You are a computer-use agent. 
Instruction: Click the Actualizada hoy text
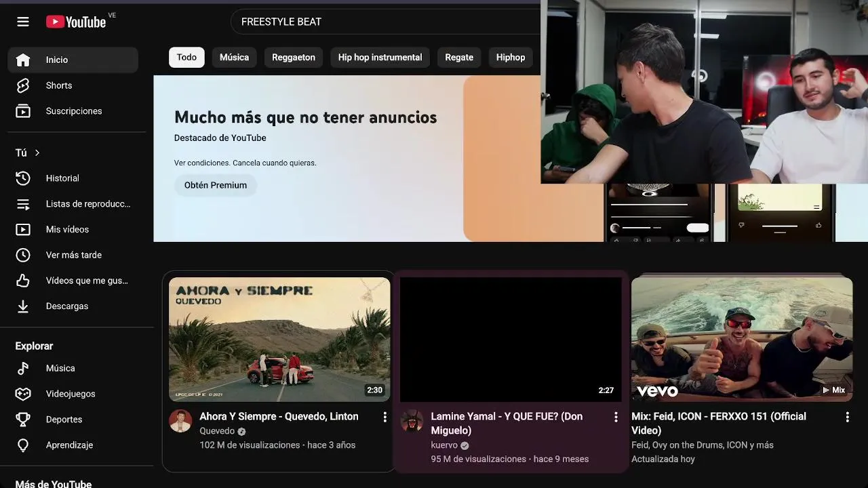[x=663, y=460]
